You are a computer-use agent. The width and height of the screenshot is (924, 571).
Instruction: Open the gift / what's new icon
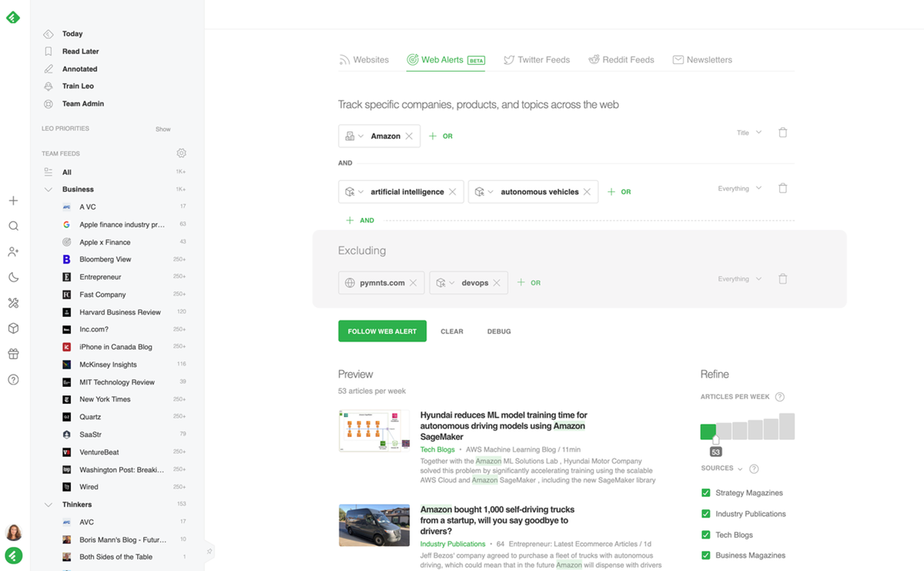12,354
